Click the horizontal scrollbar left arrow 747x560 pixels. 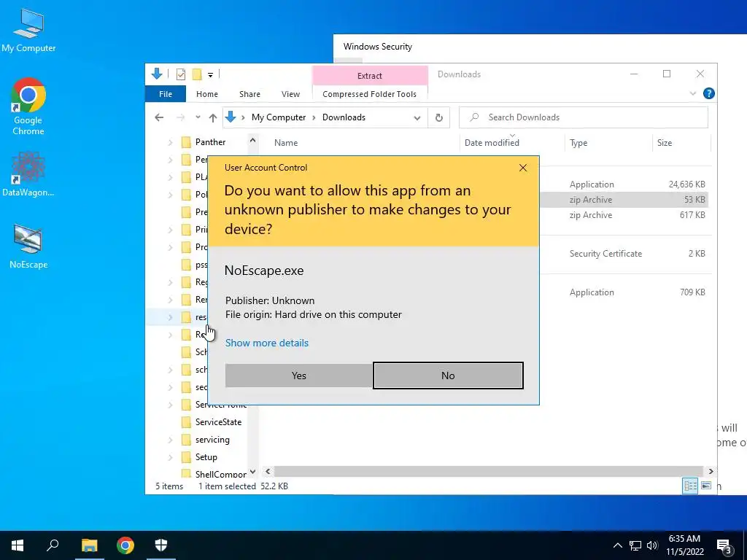tap(268, 472)
